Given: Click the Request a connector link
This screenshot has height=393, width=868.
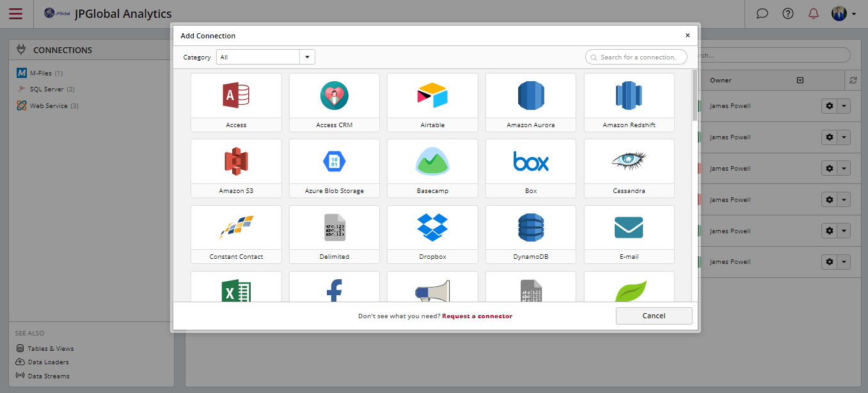Looking at the screenshot, I should coord(477,316).
